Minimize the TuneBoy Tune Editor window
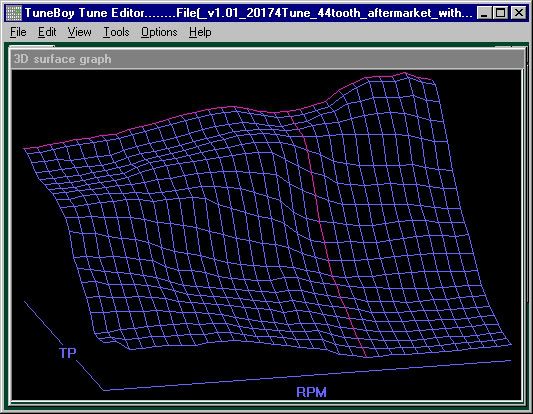The image size is (533, 414). click(x=484, y=13)
